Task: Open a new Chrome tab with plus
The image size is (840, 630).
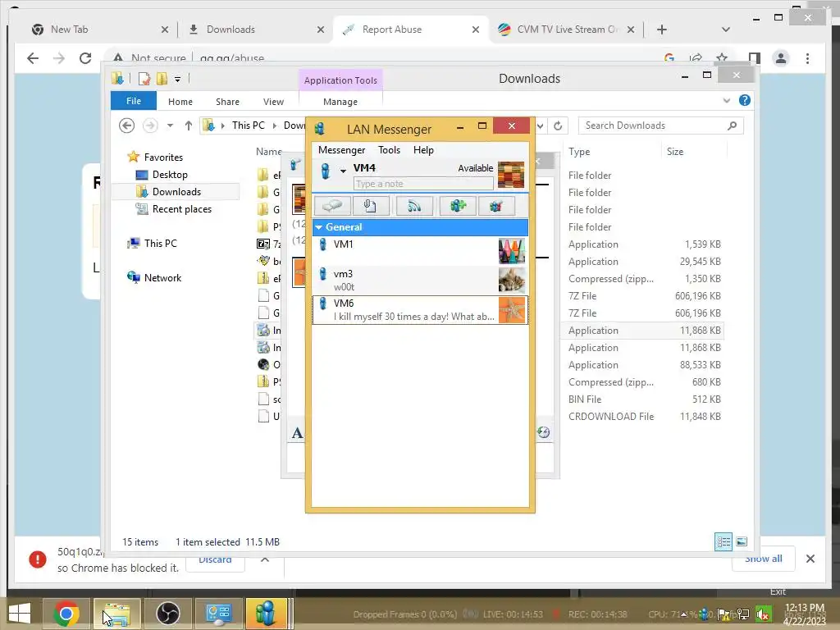Action: point(662,30)
